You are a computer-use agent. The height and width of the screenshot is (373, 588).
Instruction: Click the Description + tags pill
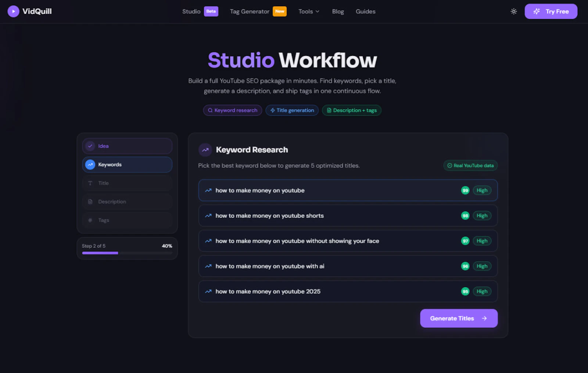point(352,110)
